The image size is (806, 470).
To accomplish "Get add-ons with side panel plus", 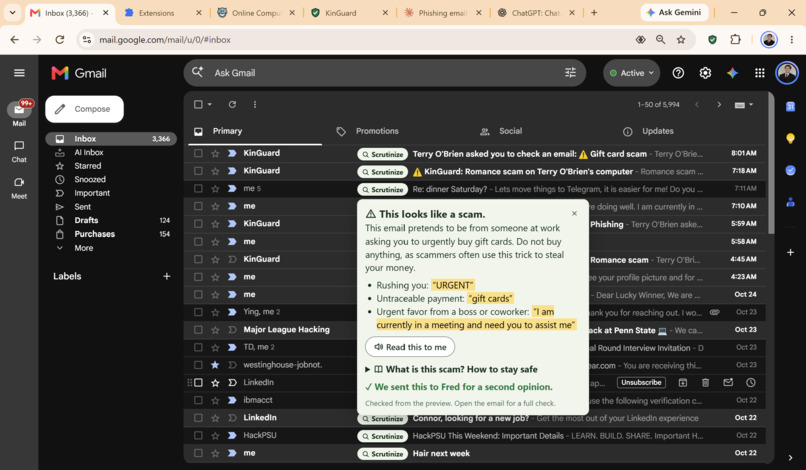I will pyautogui.click(x=790, y=252).
